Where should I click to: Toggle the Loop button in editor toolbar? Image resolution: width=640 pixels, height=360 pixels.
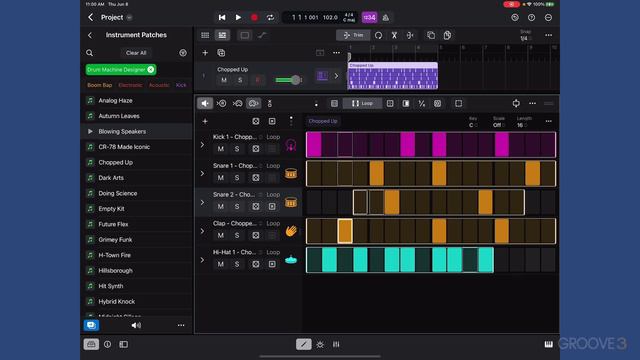coord(362,103)
